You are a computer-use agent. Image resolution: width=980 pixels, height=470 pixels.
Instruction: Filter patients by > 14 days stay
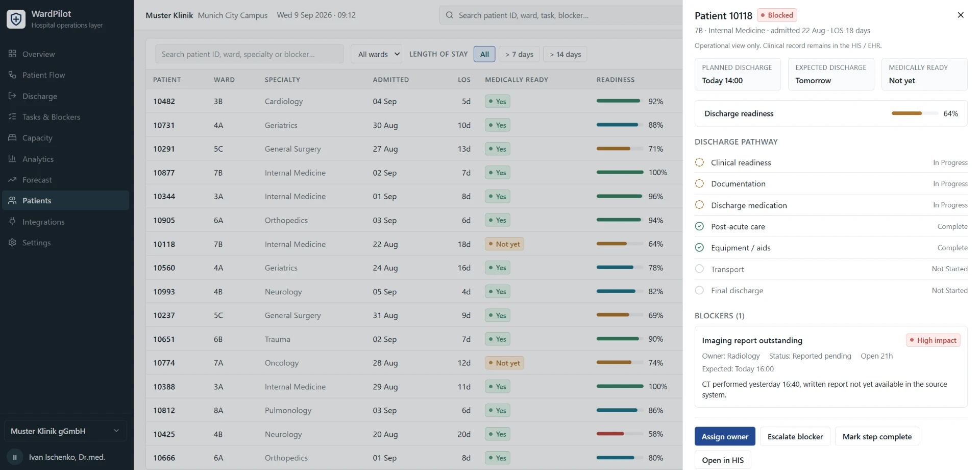(x=565, y=54)
